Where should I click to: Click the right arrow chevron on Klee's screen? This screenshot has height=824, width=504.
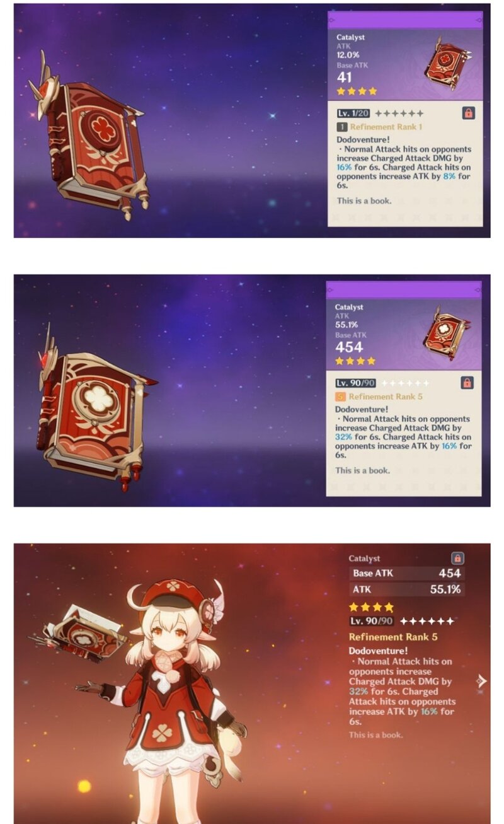pos(482,681)
